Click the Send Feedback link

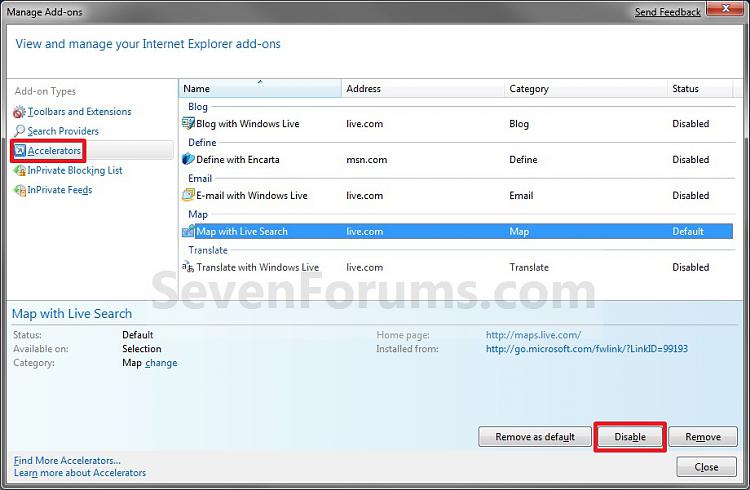tap(668, 12)
